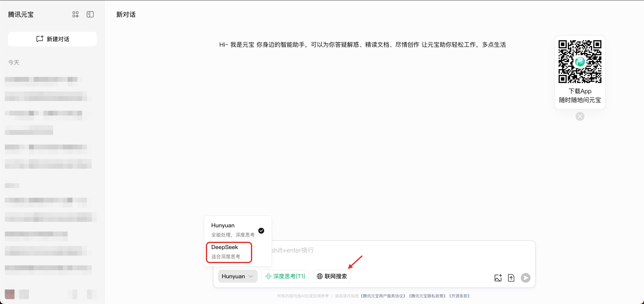Click the user avatar at sidebar bottom
This screenshot has width=644, height=304.
(10, 294)
